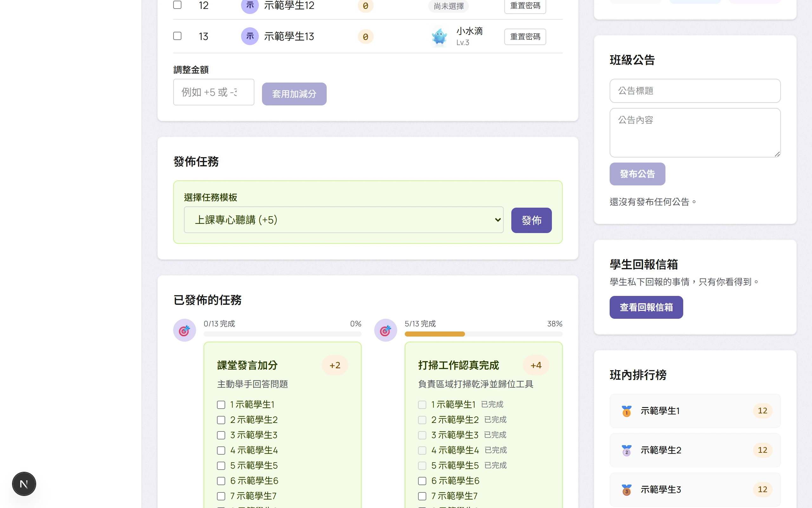Click the score badge 12 for 示範學生3
This screenshot has height=508, width=812.
pyautogui.click(x=762, y=489)
